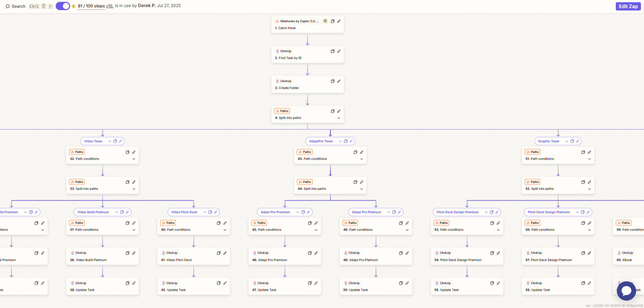Expand step 51 Path conditions

click(x=589, y=159)
